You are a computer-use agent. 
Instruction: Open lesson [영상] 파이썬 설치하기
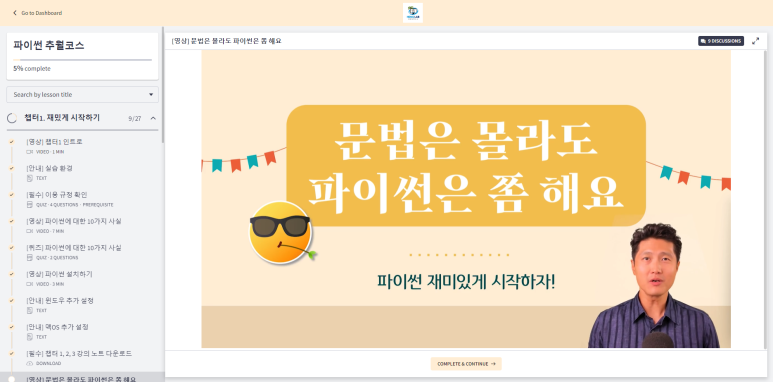coord(59,274)
